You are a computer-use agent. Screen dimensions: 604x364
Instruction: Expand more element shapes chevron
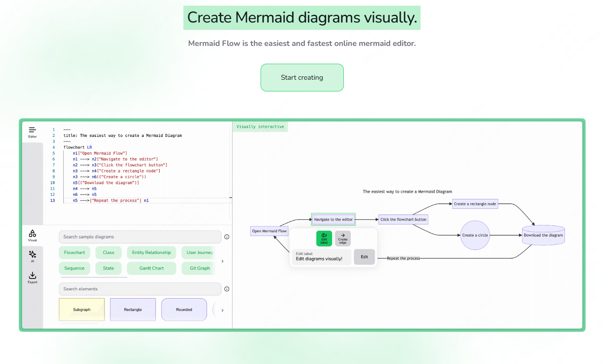222,310
